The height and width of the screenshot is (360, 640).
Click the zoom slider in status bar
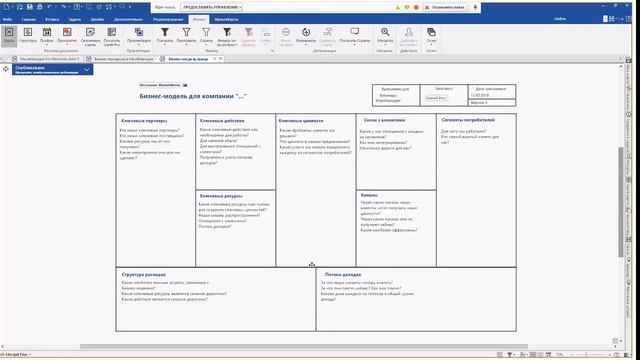(x=587, y=355)
